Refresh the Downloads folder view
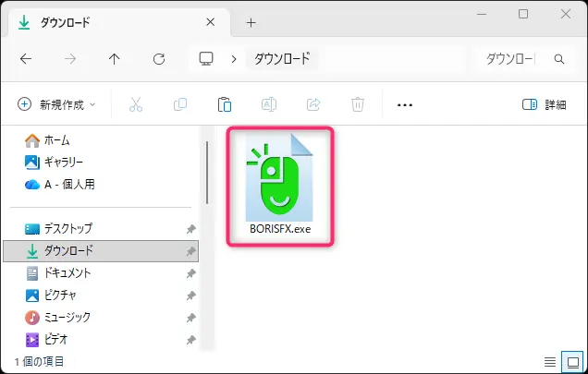This screenshot has height=374, width=588. [x=159, y=59]
